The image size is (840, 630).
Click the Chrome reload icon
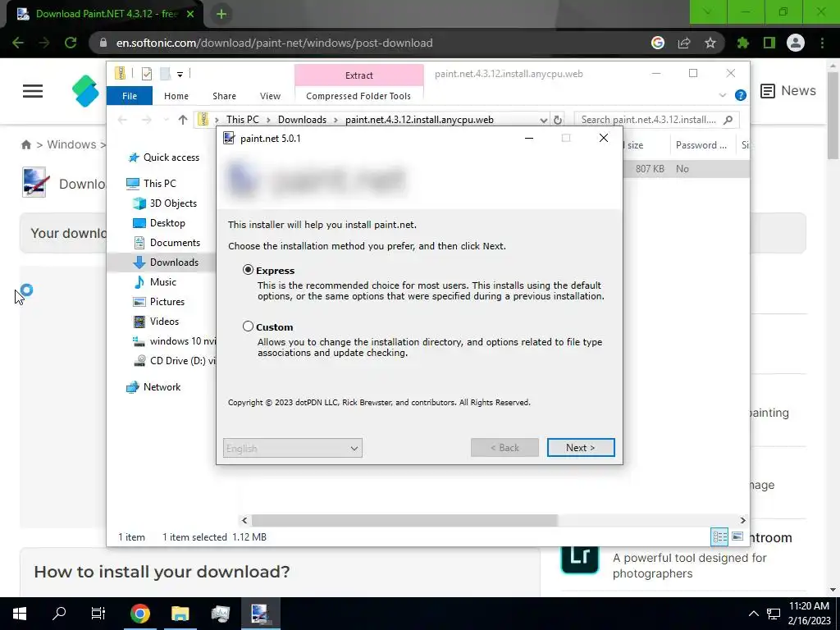pos(71,43)
